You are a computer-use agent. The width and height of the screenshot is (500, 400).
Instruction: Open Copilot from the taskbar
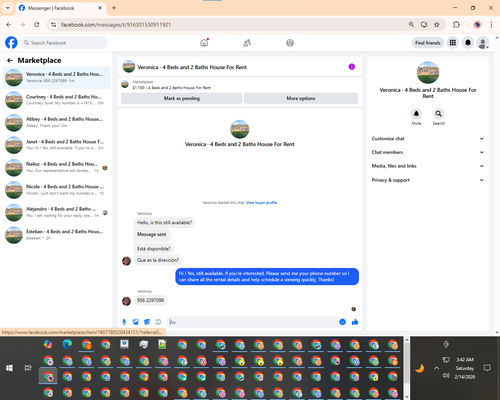48,344
